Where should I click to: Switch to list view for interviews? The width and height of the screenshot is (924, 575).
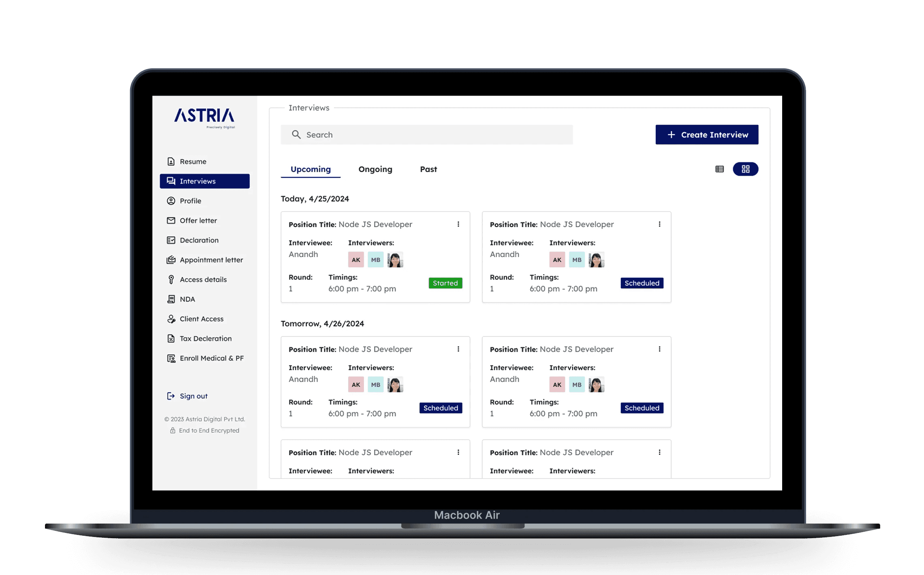click(x=719, y=169)
